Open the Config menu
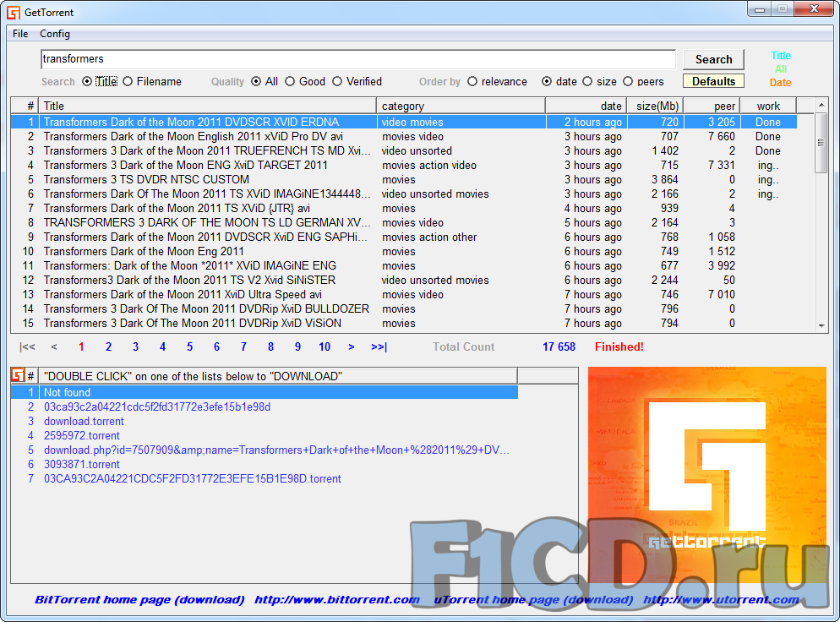The height and width of the screenshot is (622, 840). tap(55, 34)
